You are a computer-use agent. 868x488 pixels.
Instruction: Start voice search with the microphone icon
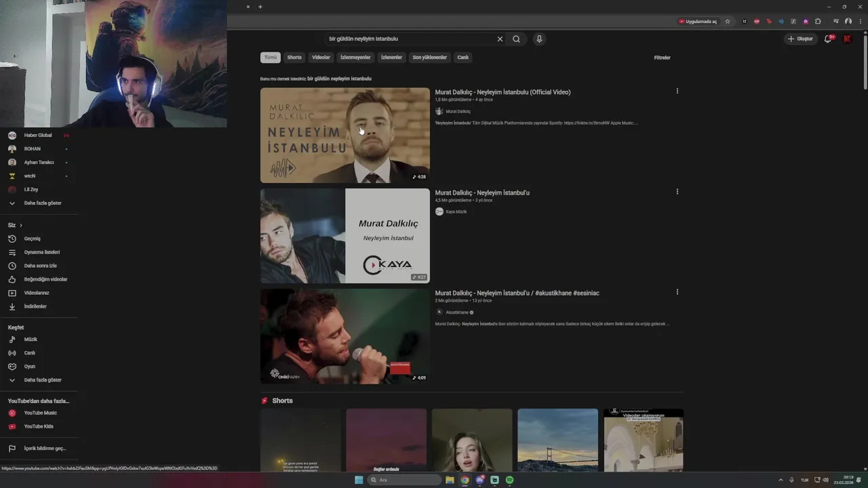(x=539, y=39)
